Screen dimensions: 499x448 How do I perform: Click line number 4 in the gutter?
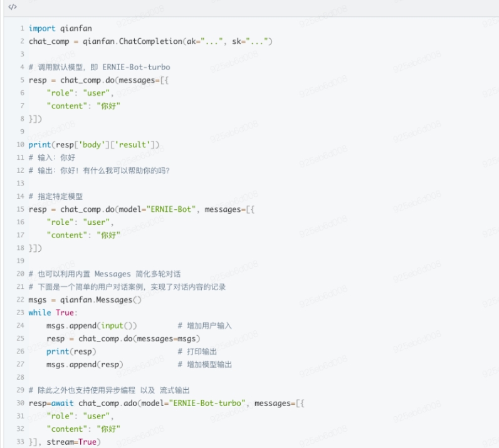(21, 67)
